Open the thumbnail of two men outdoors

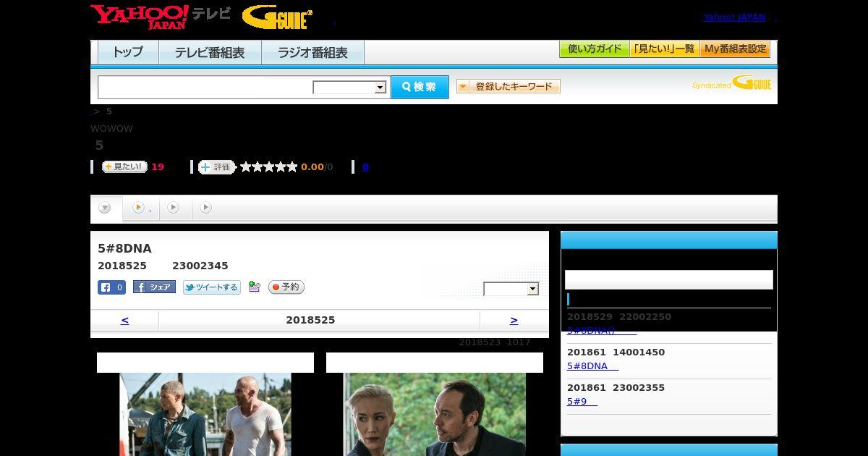(x=205, y=414)
